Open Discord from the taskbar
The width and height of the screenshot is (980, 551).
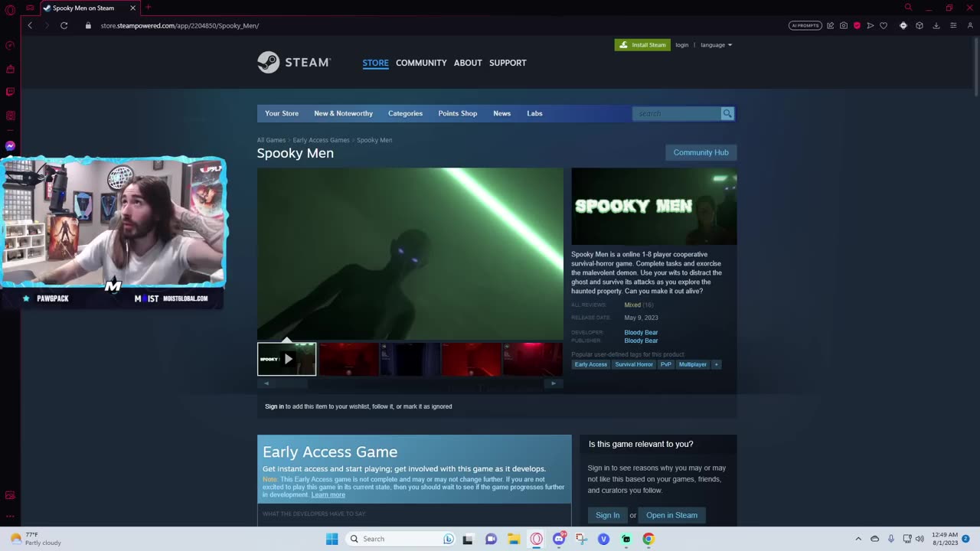pos(559,539)
